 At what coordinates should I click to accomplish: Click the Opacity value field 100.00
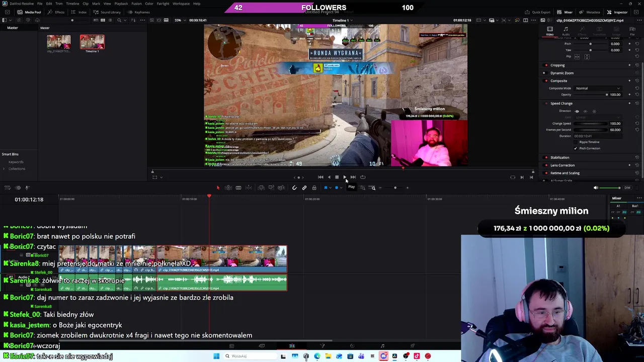click(x=615, y=95)
